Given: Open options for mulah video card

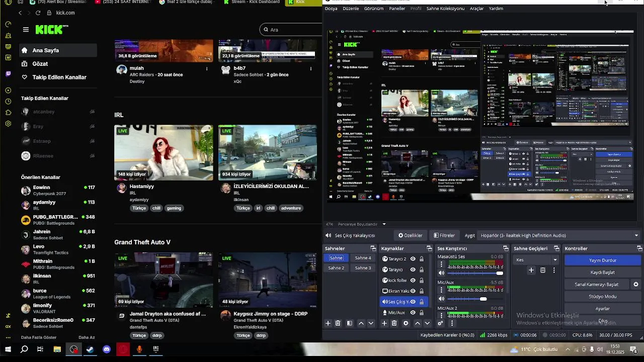Looking at the screenshot, I should tap(207, 68).
